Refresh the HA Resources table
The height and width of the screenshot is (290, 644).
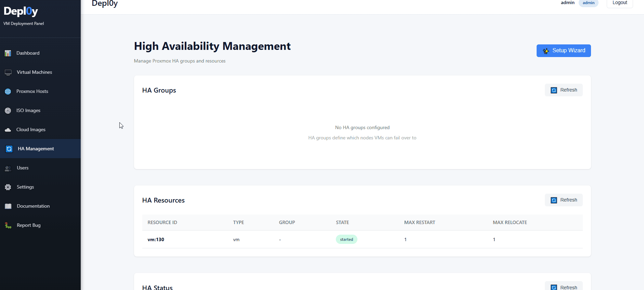click(564, 200)
